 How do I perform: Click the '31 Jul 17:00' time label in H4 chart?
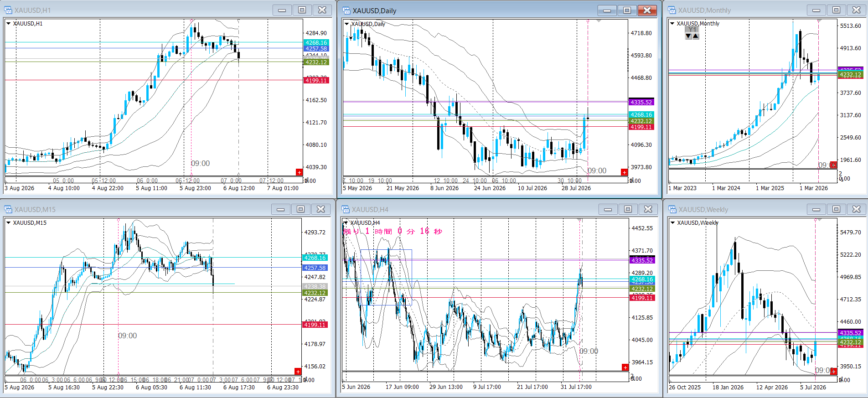(576, 387)
